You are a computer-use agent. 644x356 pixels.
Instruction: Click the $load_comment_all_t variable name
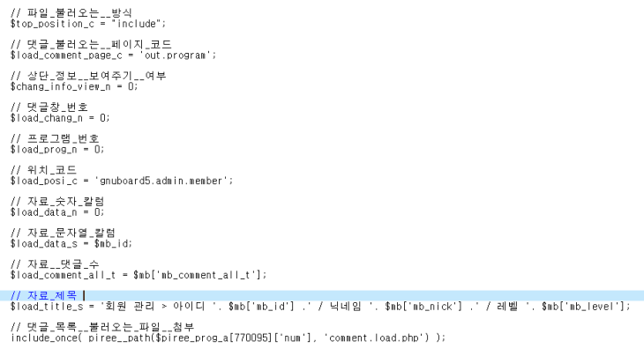[x=64, y=275]
